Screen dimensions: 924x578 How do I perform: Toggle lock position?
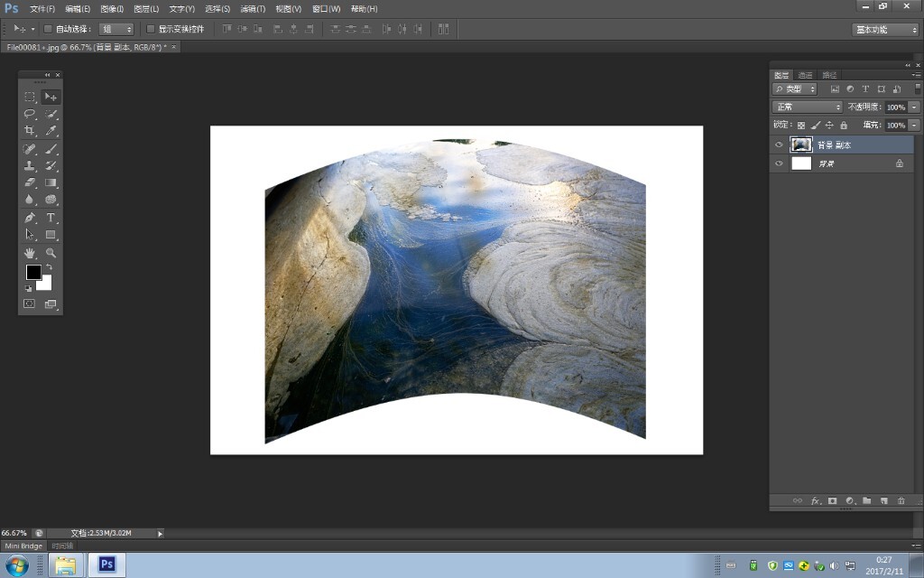[830, 125]
